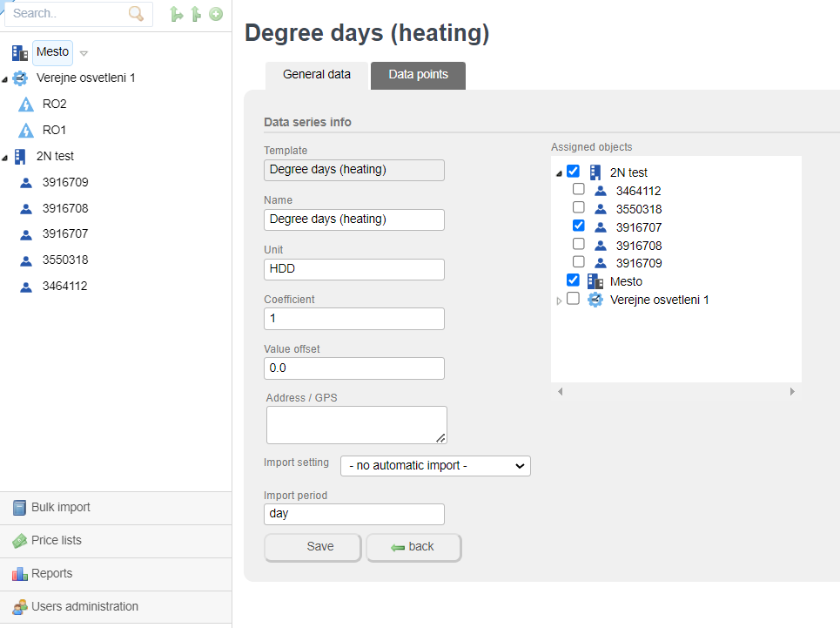The height and width of the screenshot is (628, 840).
Task: Click the first green branching arrow icon
Action: pos(177,14)
